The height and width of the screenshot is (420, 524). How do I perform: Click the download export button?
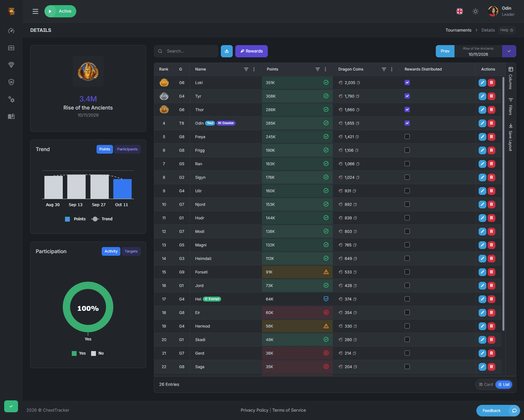pos(227,51)
